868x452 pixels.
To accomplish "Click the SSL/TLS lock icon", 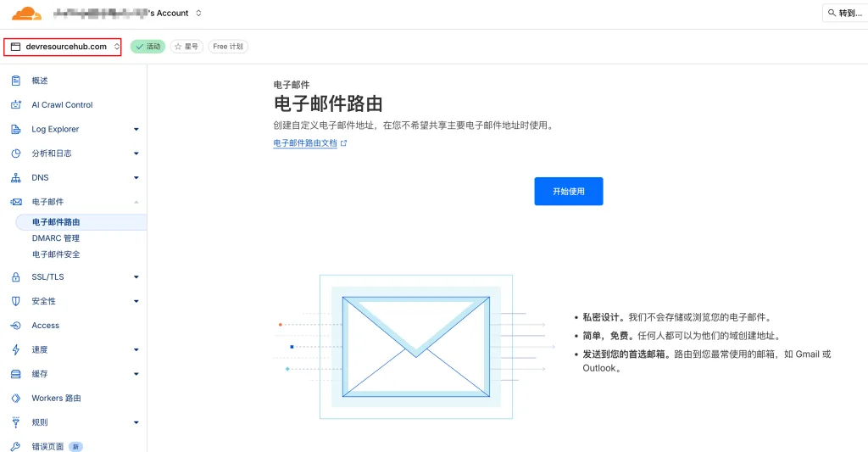I will [16, 277].
